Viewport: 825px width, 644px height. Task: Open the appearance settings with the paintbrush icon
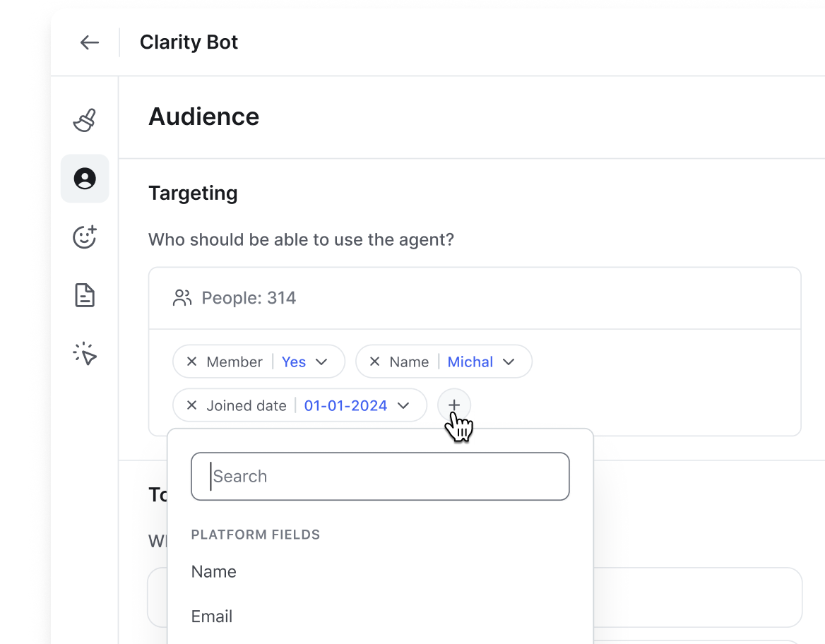84,119
